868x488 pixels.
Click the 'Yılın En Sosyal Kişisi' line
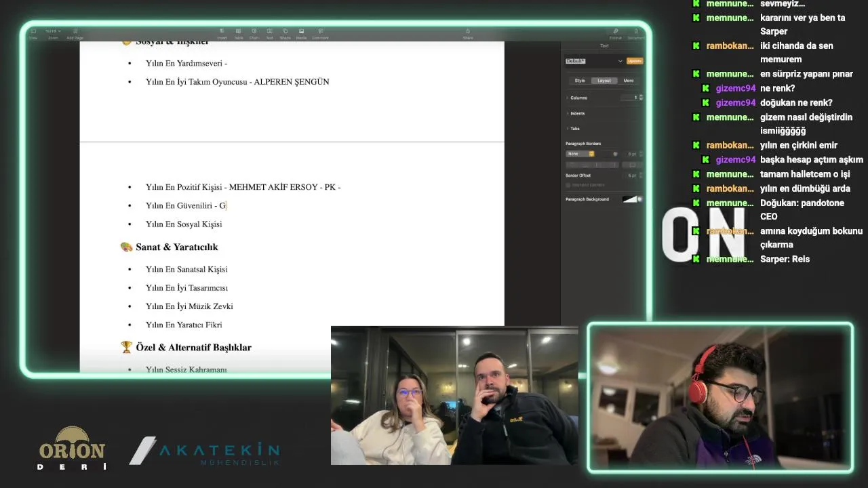pyautogui.click(x=184, y=224)
